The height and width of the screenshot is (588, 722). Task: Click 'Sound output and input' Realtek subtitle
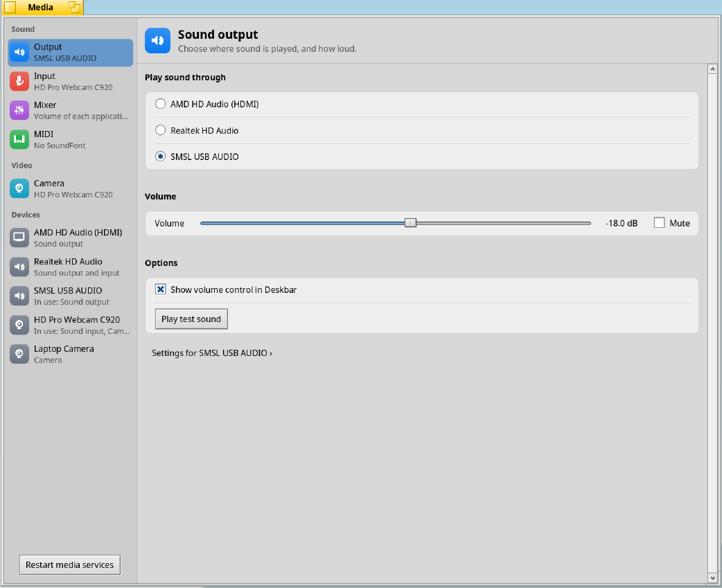click(76, 273)
